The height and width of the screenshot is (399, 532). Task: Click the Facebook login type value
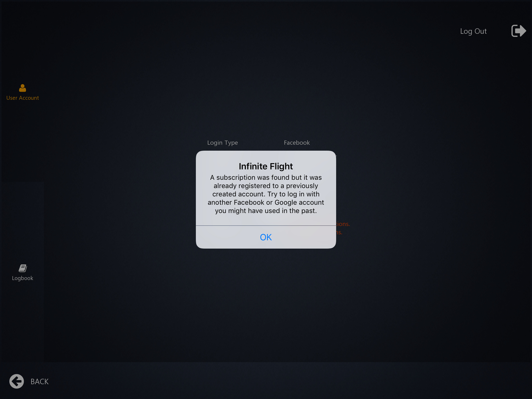point(297,143)
